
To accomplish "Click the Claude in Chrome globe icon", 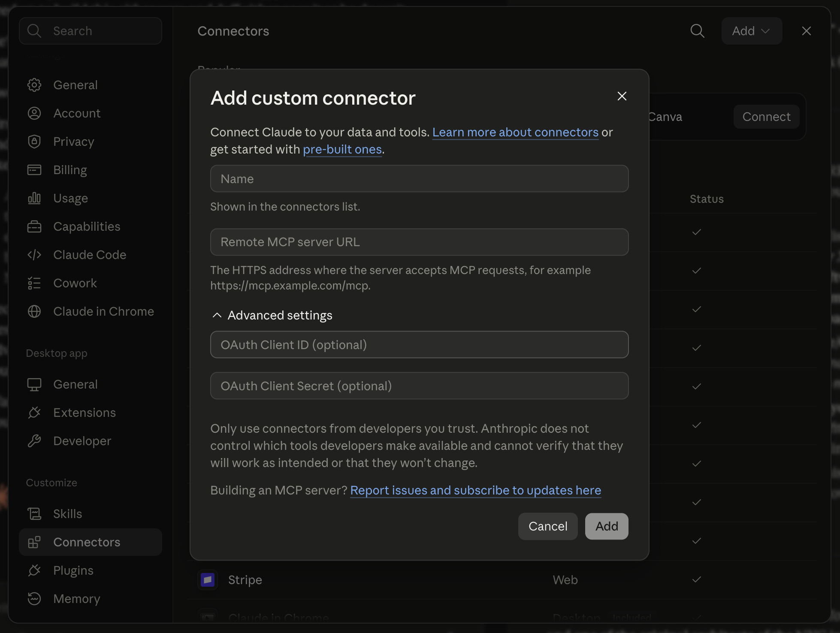I will point(34,311).
